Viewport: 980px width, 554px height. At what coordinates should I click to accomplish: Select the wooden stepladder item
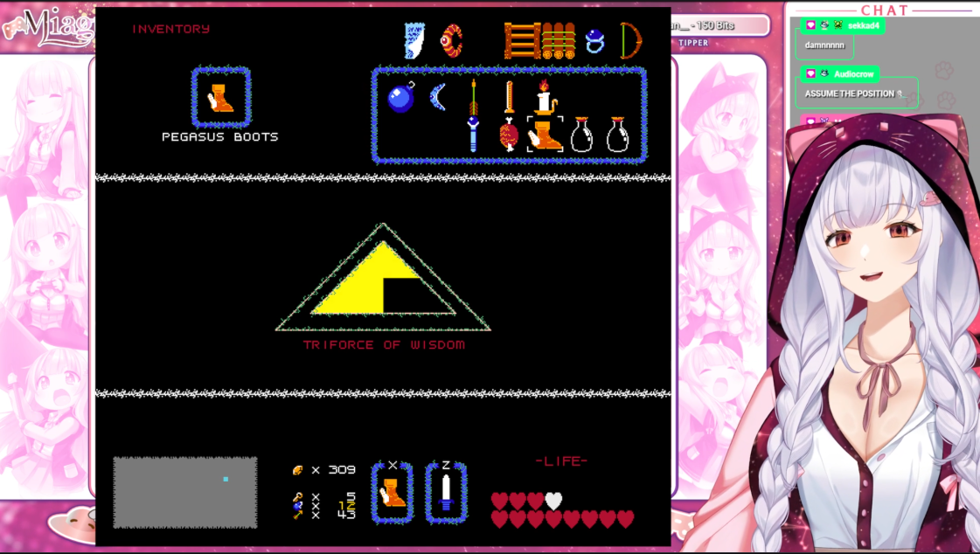[522, 40]
